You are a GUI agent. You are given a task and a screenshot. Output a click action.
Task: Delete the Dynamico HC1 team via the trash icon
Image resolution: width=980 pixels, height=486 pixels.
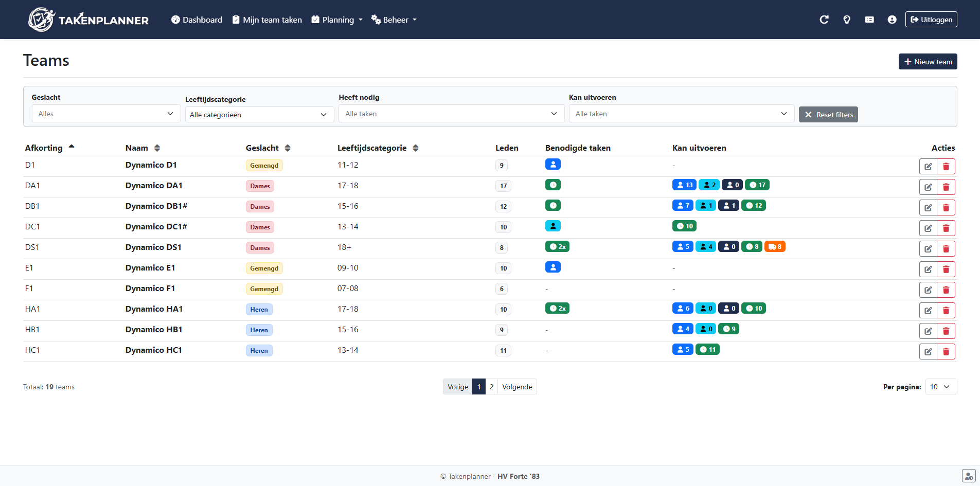[946, 351]
